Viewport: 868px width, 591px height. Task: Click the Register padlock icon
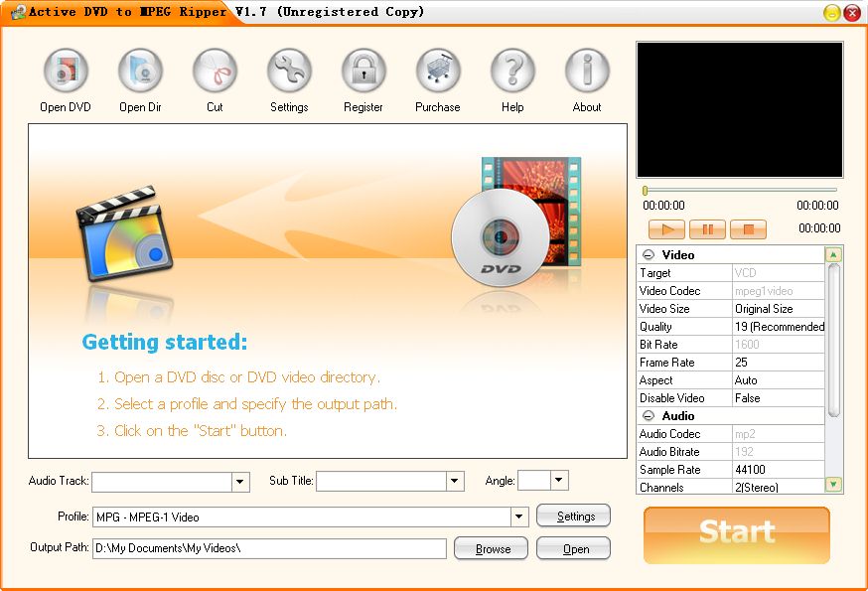pos(363,71)
